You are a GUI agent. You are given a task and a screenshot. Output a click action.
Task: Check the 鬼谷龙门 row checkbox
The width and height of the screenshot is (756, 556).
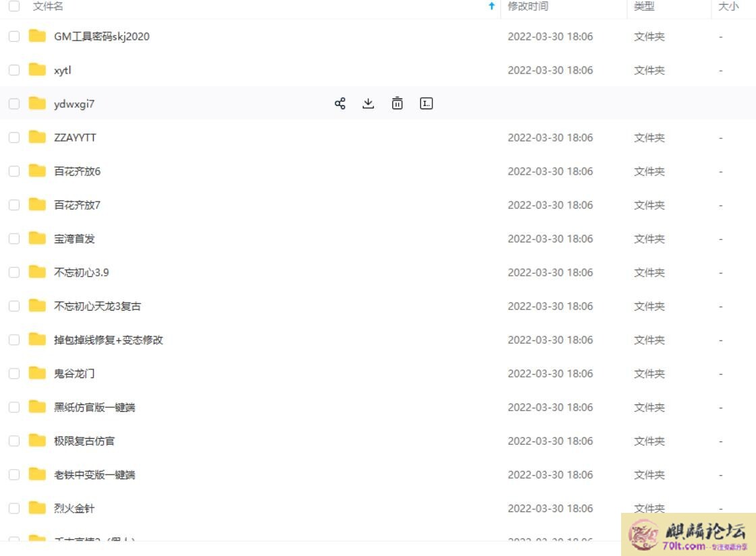click(x=14, y=373)
